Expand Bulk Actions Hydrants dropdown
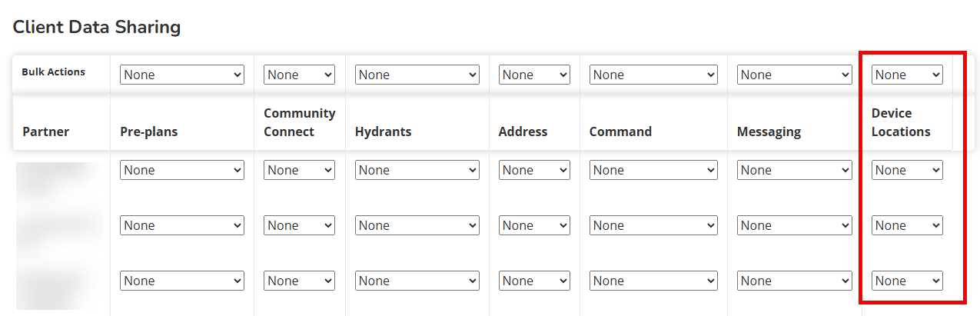The width and height of the screenshot is (980, 316). (417, 75)
